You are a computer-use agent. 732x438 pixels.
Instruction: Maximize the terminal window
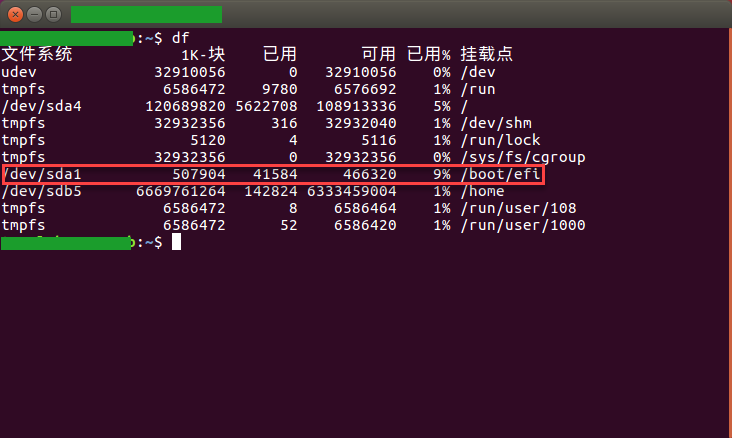(x=53, y=14)
